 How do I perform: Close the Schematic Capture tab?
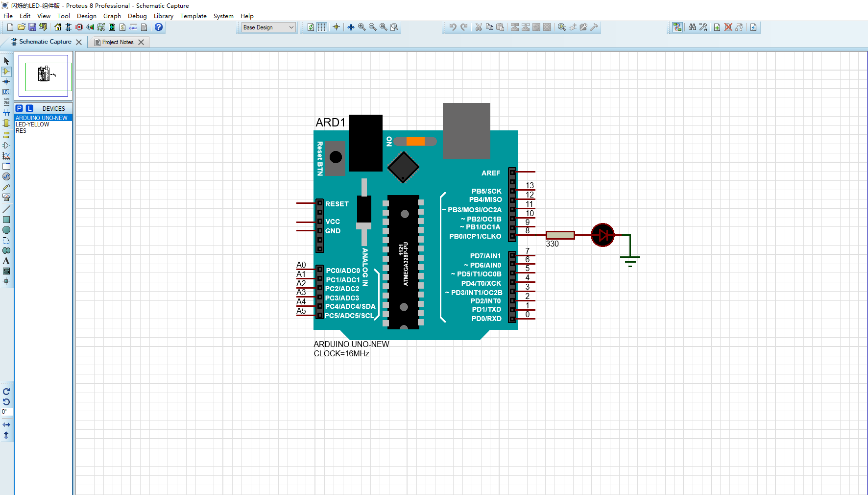coord(79,42)
